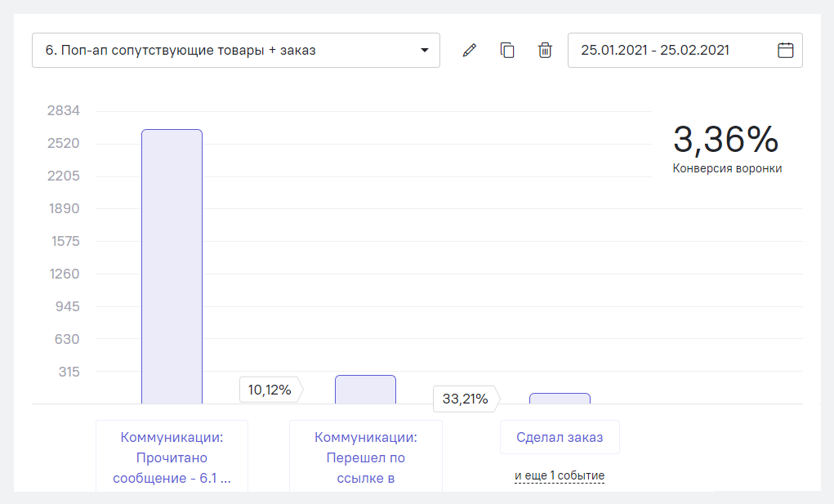Delete the funnel with trash icon

545,51
